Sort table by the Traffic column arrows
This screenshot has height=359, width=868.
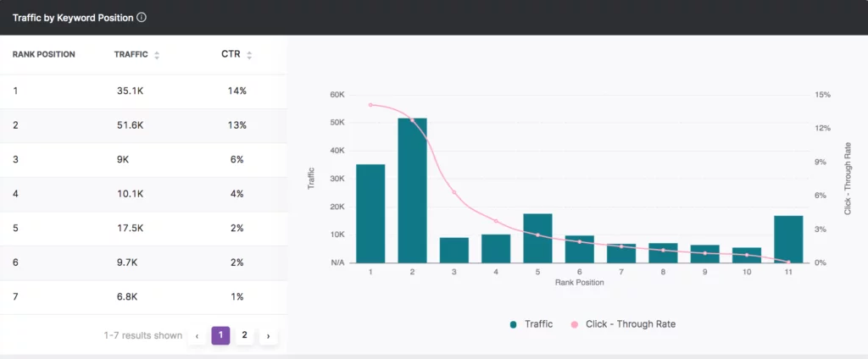157,55
